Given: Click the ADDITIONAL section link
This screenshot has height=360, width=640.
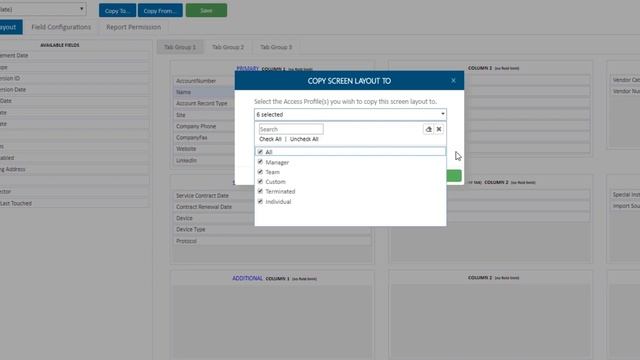Looking at the screenshot, I should [247, 278].
